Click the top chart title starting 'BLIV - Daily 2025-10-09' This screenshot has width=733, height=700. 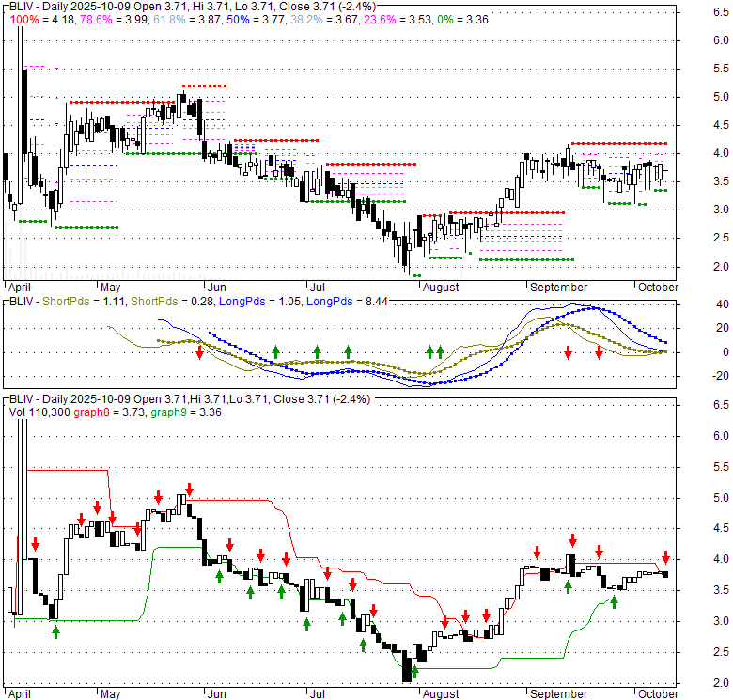(x=193, y=7)
